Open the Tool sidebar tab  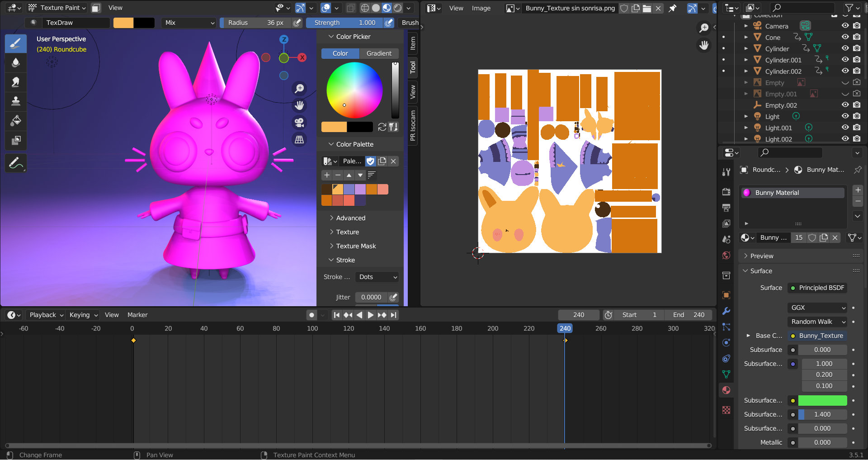point(413,68)
